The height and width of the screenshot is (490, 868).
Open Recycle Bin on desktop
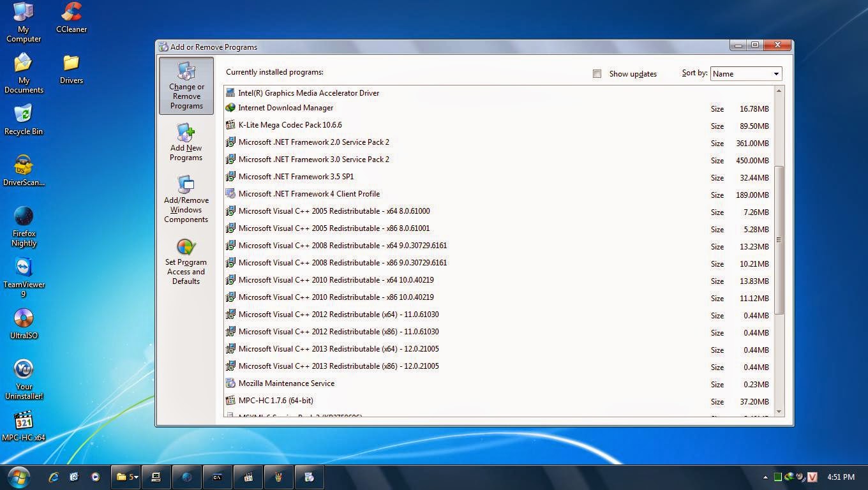click(24, 119)
